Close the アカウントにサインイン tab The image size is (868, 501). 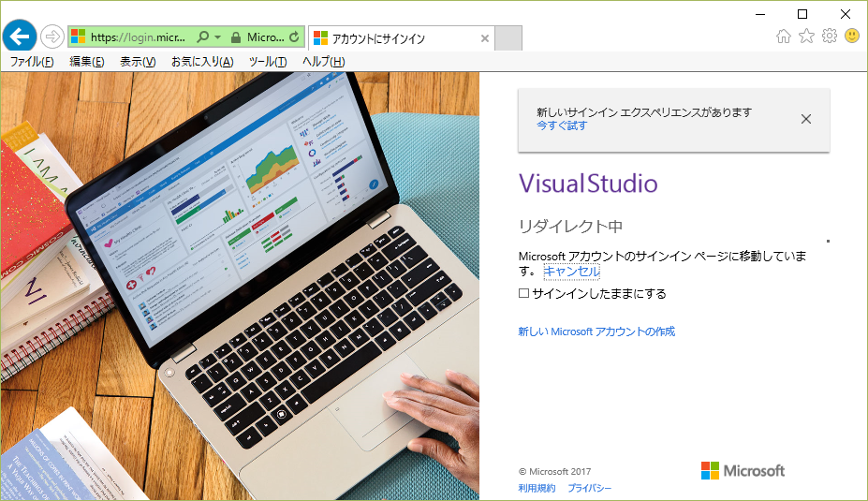[484, 38]
